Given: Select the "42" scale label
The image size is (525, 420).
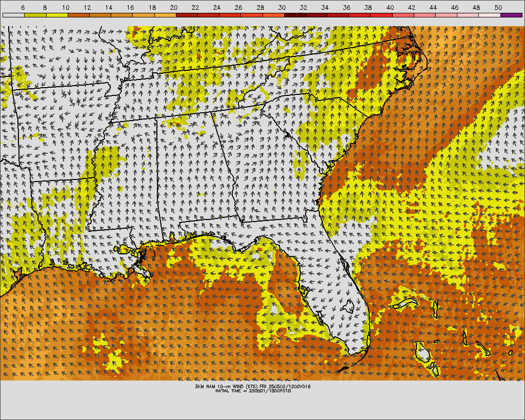Looking at the screenshot, I should 412,7.
